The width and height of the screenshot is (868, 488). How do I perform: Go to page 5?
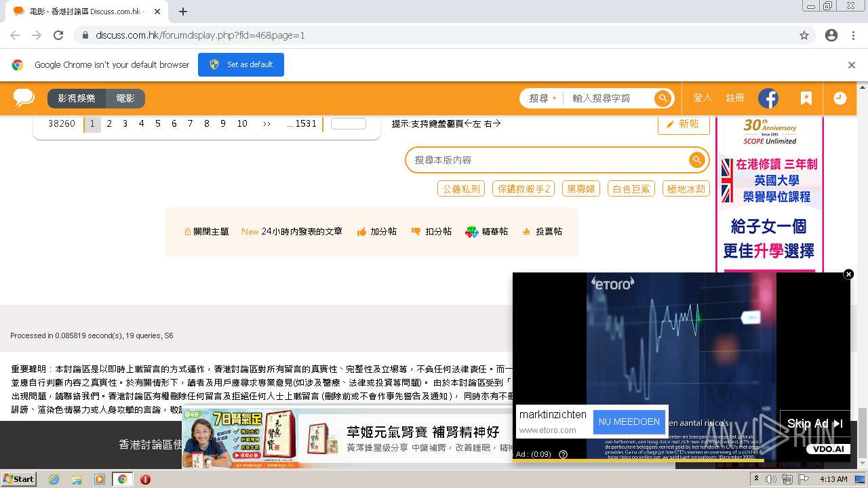(158, 124)
